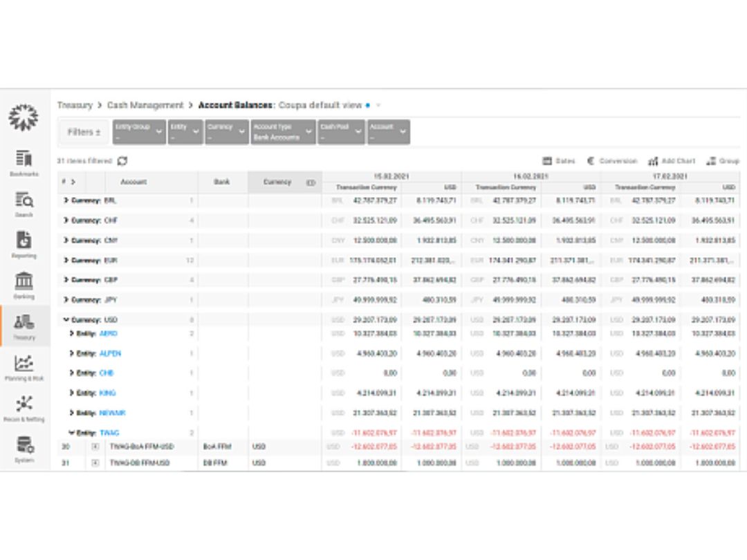
Task: Click the 15.02.2021 date column header
Action: pyautogui.click(x=391, y=176)
